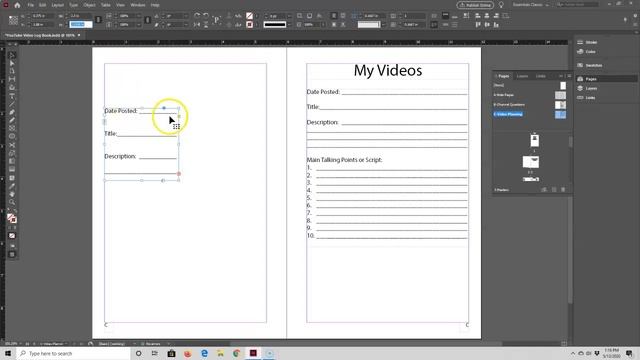Click Apply None button in toolbox
This screenshot has width=640, height=360.
pos(12,236)
